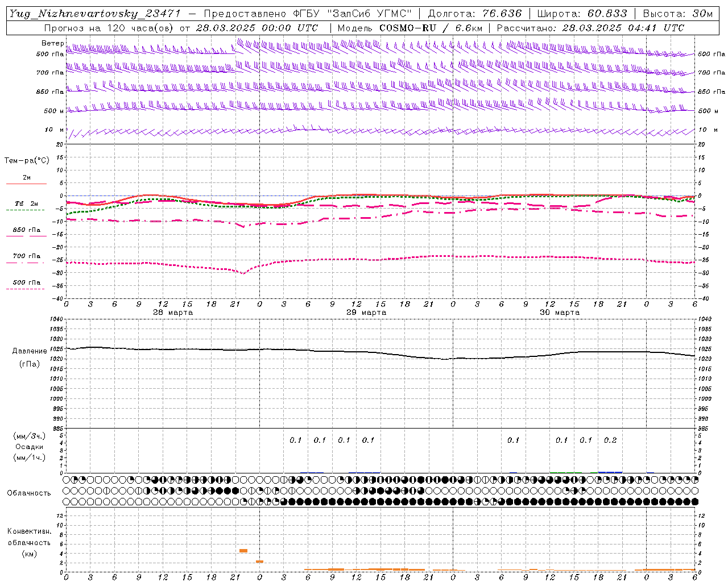This screenshot has height=582, width=728.
Task: Click the (мм/1ч.) precipitation unit label
Action: (30, 458)
